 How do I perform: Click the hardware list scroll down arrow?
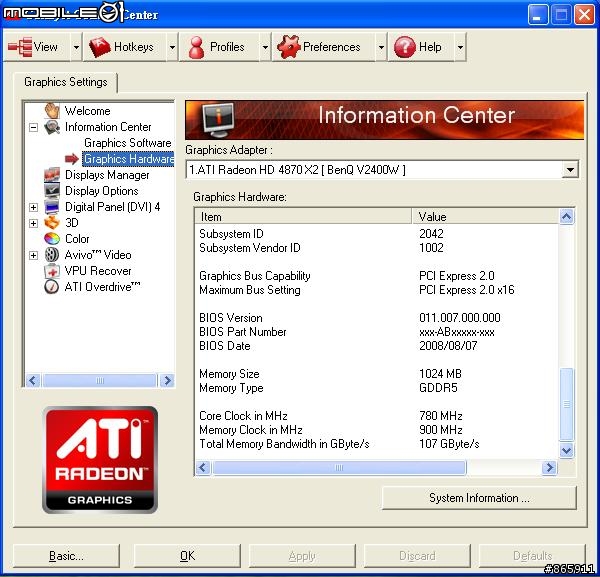567,450
